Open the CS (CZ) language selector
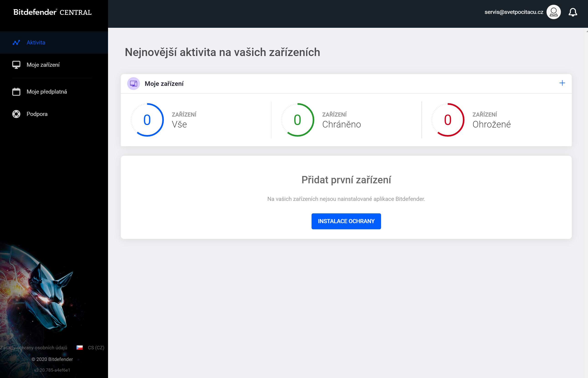 (x=96, y=347)
